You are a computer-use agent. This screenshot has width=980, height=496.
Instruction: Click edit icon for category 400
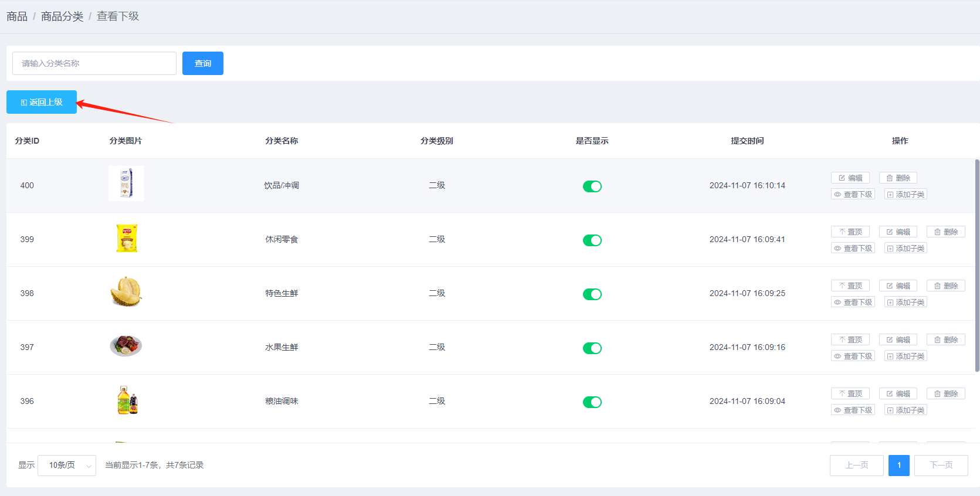click(x=850, y=178)
